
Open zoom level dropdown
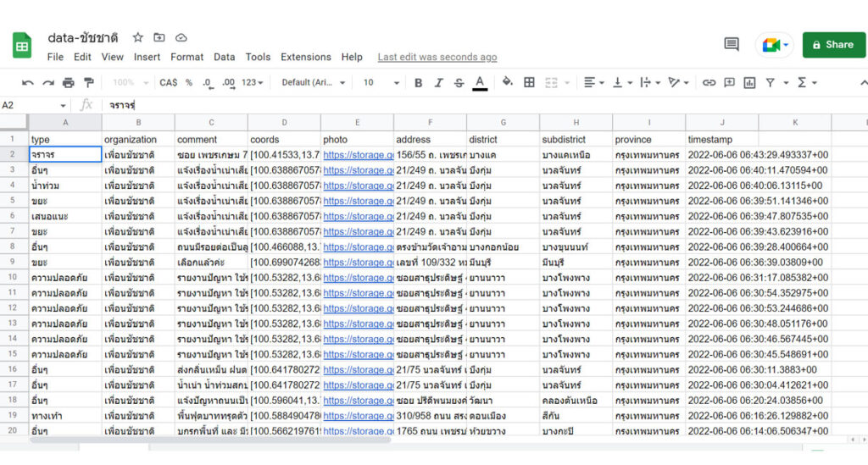[131, 82]
